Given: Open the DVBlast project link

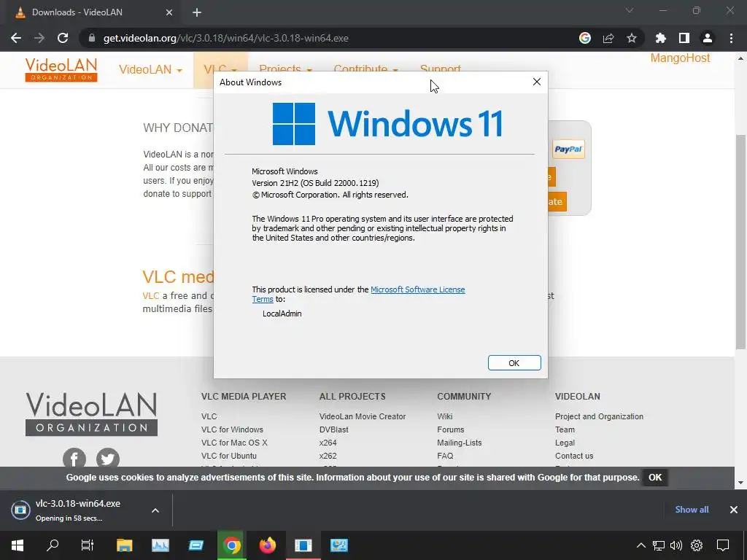Looking at the screenshot, I should (x=334, y=429).
